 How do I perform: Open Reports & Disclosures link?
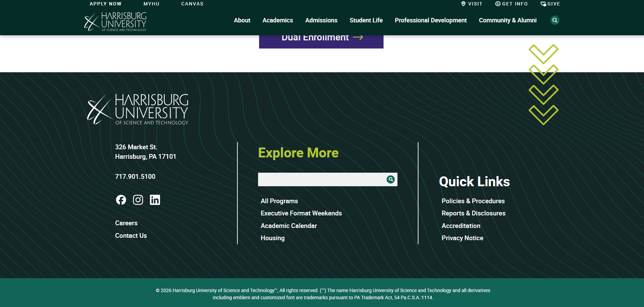click(x=473, y=213)
